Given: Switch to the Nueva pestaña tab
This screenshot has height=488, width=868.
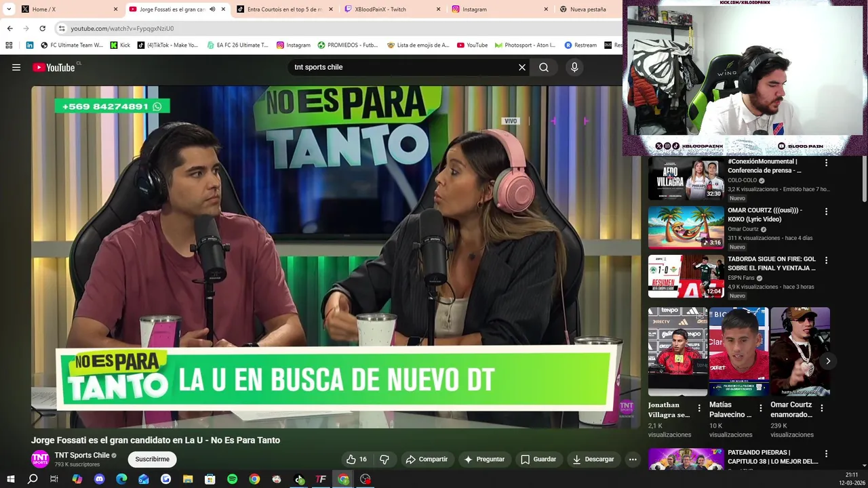Looking at the screenshot, I should (x=589, y=9).
